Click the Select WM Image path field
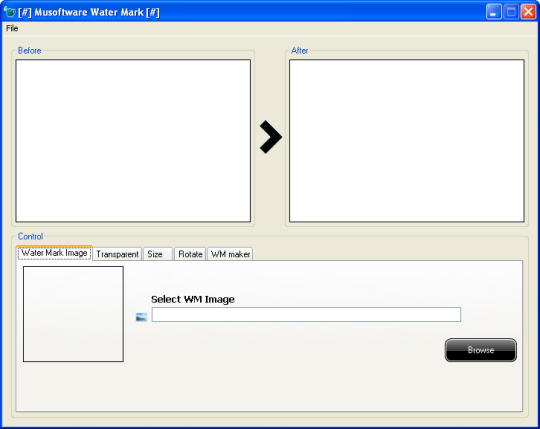540x429 pixels. [306, 314]
